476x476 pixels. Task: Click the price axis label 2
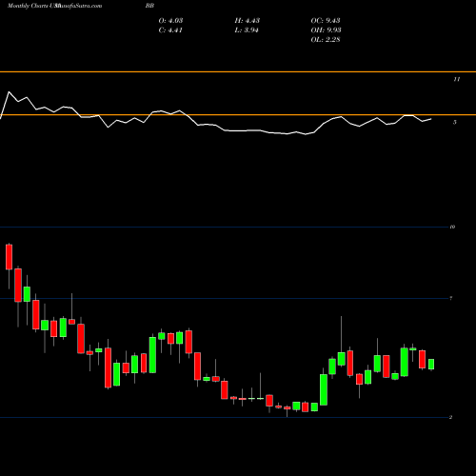pos(450,417)
